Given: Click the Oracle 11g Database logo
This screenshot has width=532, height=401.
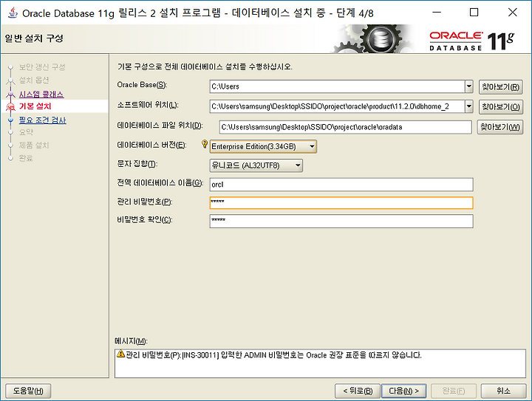Looking at the screenshot, I should [472, 41].
